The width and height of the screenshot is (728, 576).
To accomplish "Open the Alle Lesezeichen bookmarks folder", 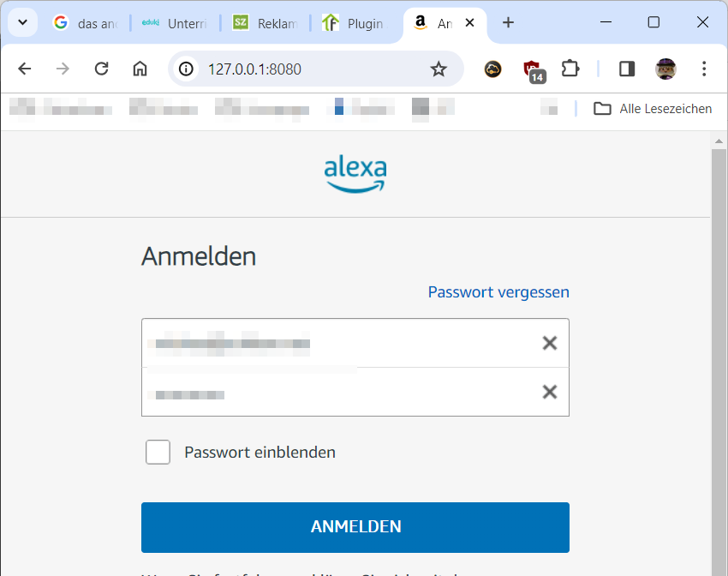I will pyautogui.click(x=653, y=109).
